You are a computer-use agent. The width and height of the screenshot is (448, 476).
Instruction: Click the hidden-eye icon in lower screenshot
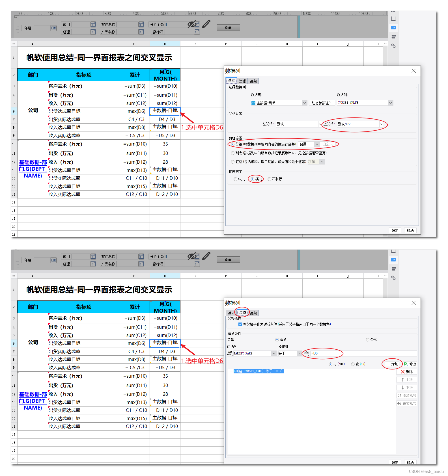pyautogui.click(x=192, y=257)
